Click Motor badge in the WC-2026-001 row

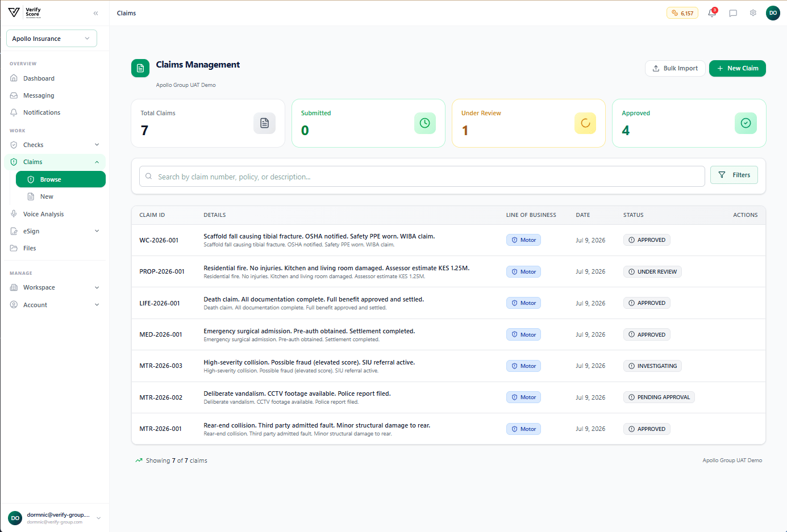tap(523, 240)
